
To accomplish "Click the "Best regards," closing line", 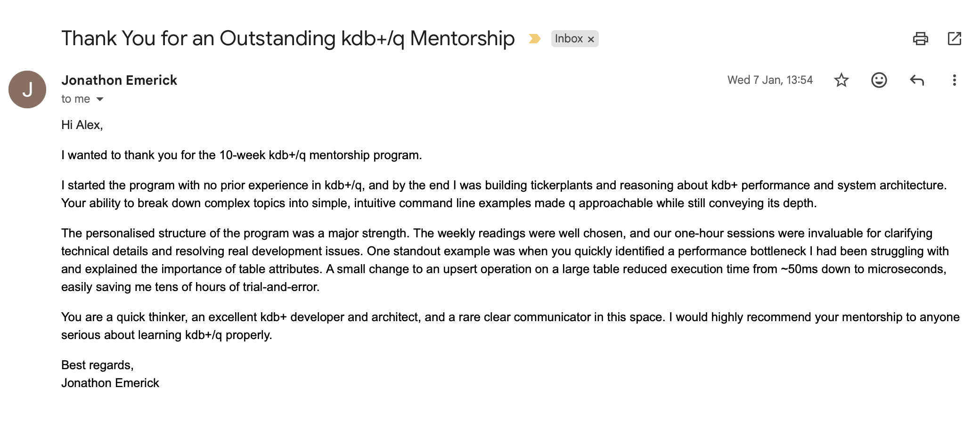I will click(x=98, y=365).
